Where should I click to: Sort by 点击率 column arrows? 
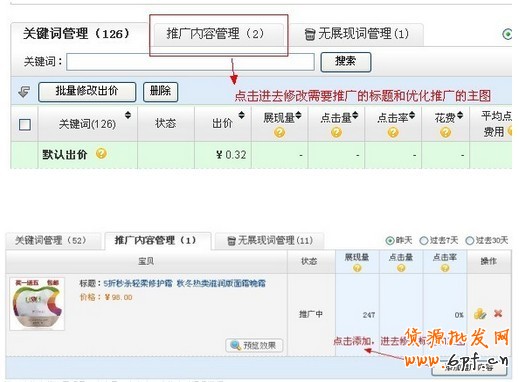click(412, 115)
